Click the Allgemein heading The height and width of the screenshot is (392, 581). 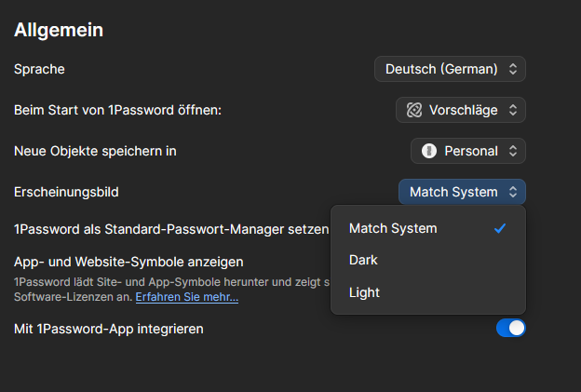(x=59, y=30)
